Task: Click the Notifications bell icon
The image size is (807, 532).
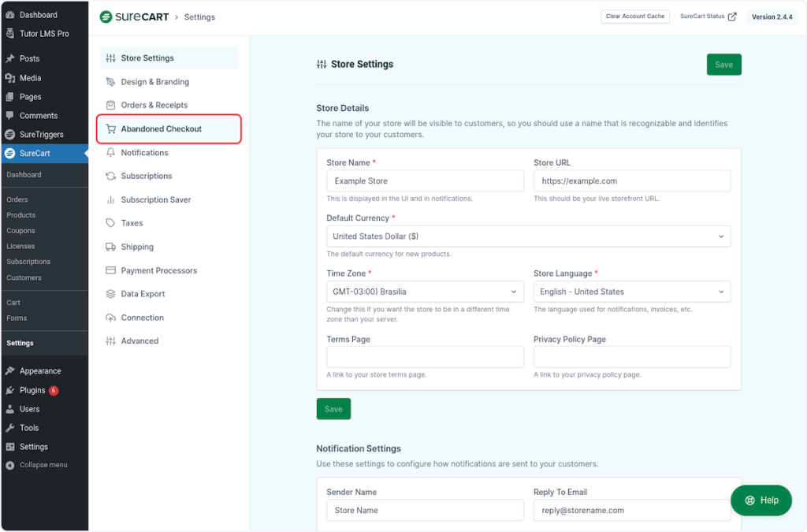Action: (111, 153)
